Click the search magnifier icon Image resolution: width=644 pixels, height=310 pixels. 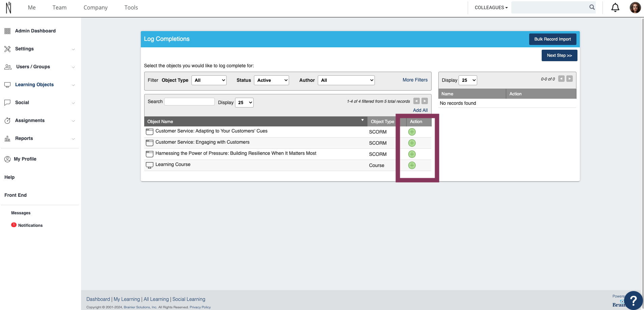tap(592, 7)
